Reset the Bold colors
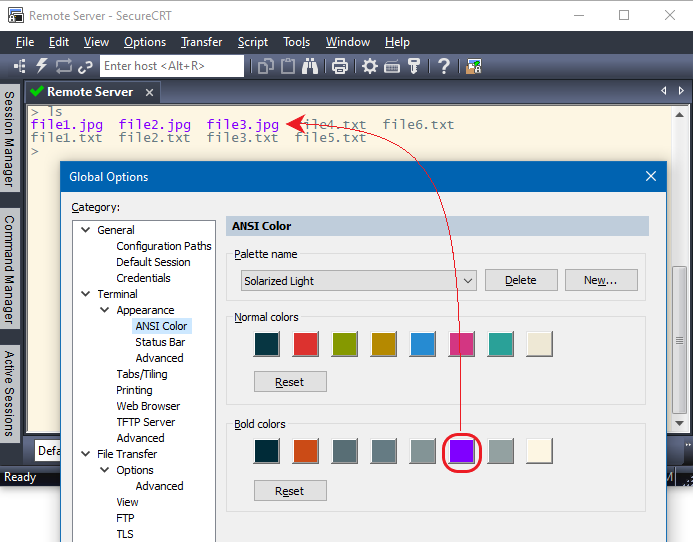693x542 pixels. tap(290, 491)
